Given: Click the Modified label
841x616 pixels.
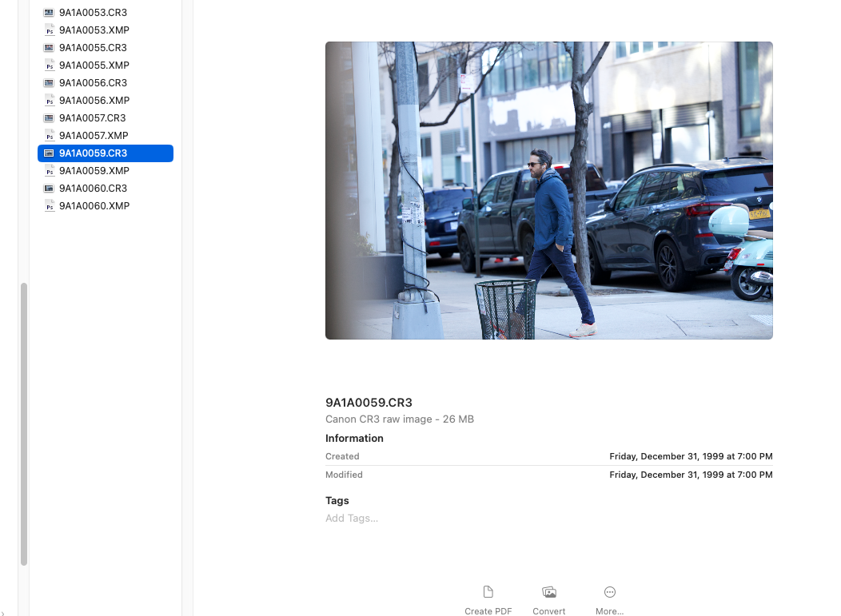Looking at the screenshot, I should 344,475.
